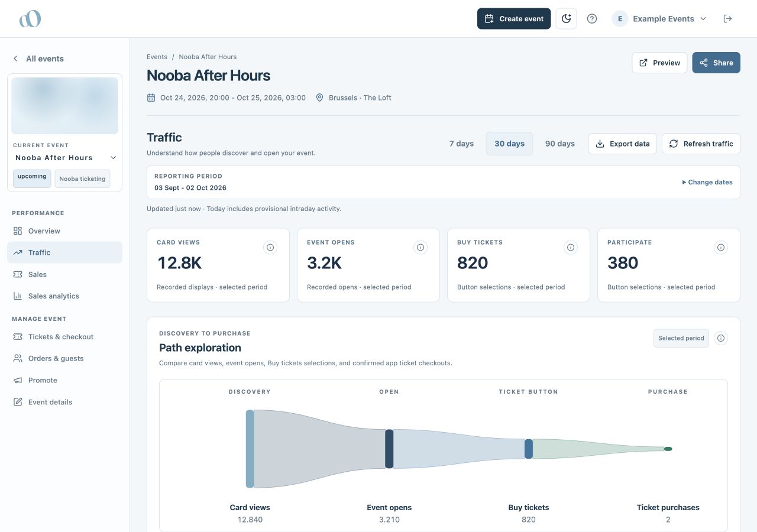
Task: Click the Discovery node in the funnel
Action: (x=250, y=449)
